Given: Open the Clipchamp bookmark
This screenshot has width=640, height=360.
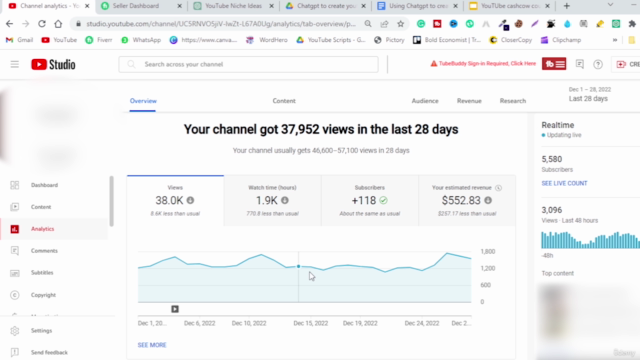Looking at the screenshot, I should 561,40.
